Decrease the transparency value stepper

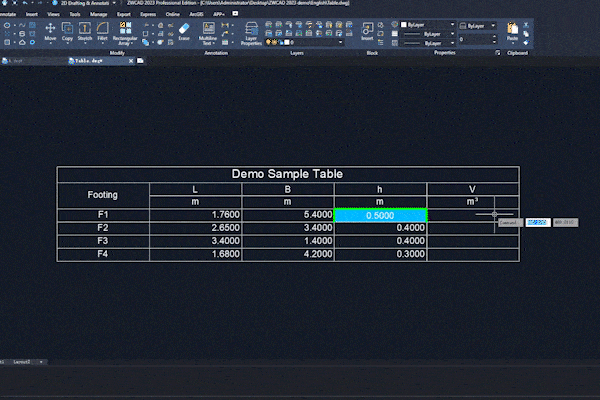point(494,41)
